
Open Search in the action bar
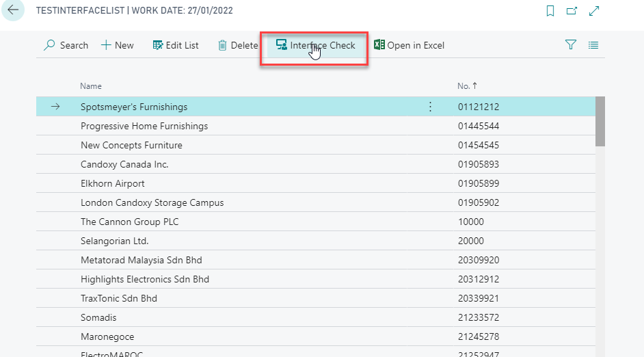pyautogui.click(x=66, y=45)
